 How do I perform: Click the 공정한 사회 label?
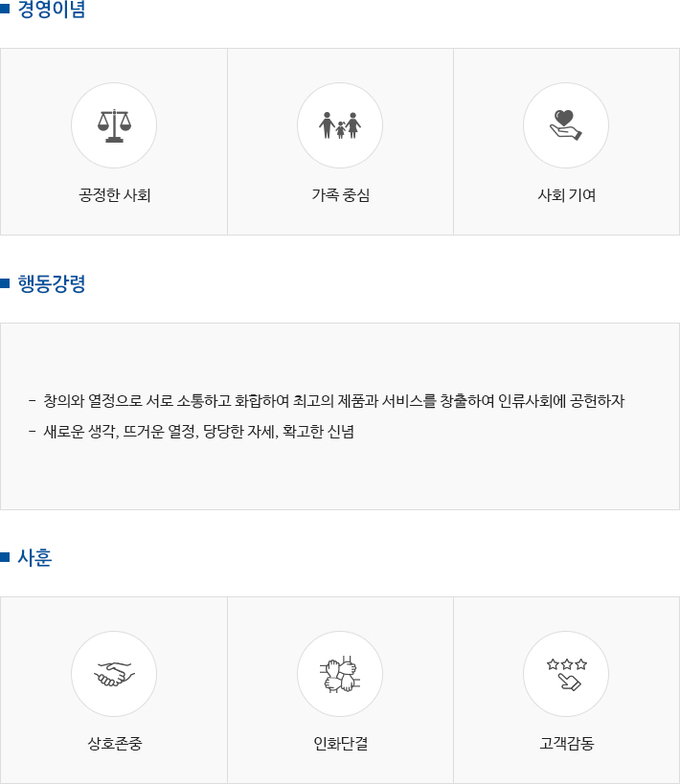click(x=115, y=195)
